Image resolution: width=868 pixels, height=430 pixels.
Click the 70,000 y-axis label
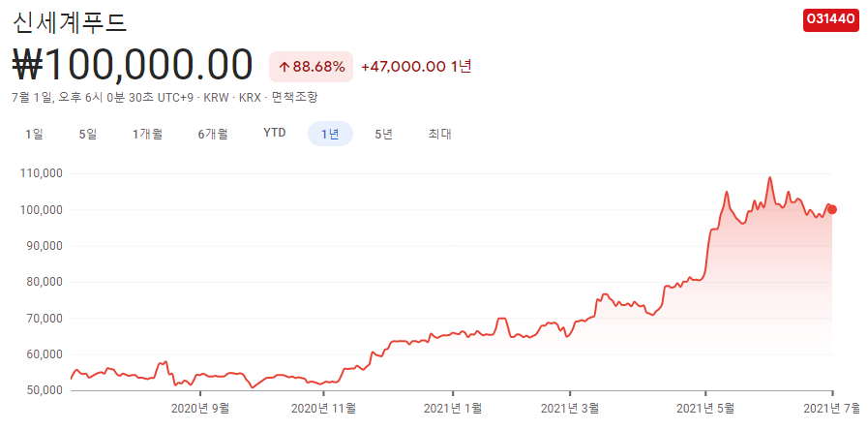pyautogui.click(x=45, y=319)
